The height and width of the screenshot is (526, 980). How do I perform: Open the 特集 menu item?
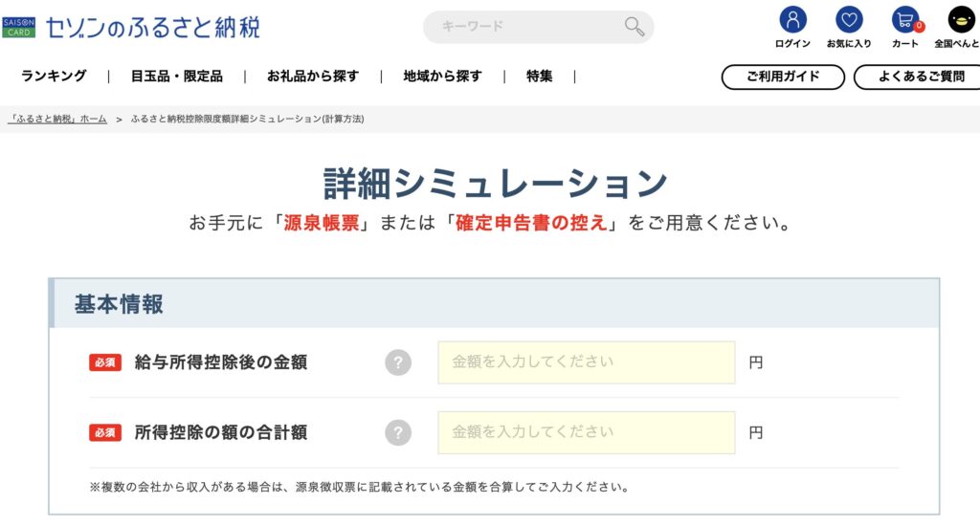(539, 77)
